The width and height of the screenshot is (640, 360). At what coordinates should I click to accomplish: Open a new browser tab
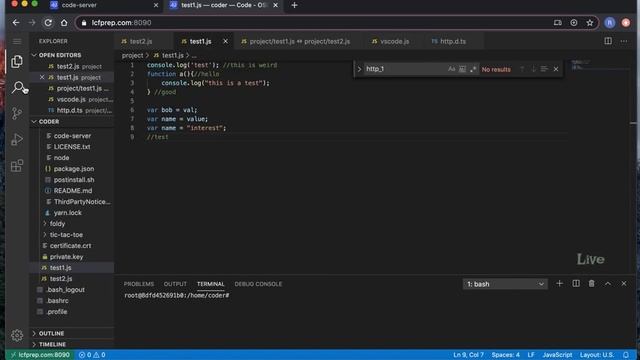click(294, 5)
